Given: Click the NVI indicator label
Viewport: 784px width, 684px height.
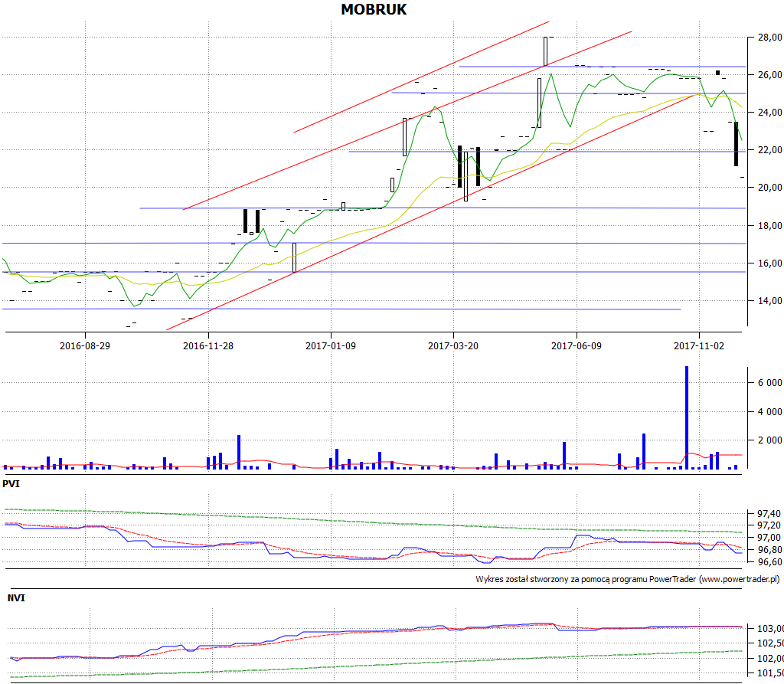Looking at the screenshot, I should pyautogui.click(x=16, y=598).
